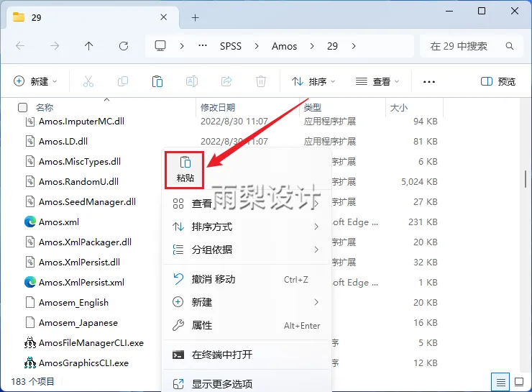Click the toolbar Paste clipboard icon
Image resolution: width=532 pixels, height=392 pixels.
coord(157,81)
